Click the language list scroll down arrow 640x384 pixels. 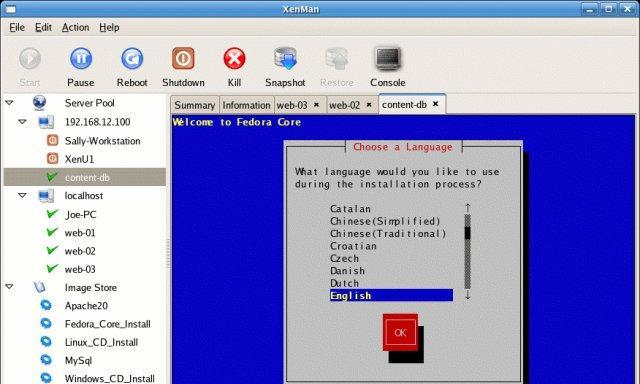coord(468,295)
